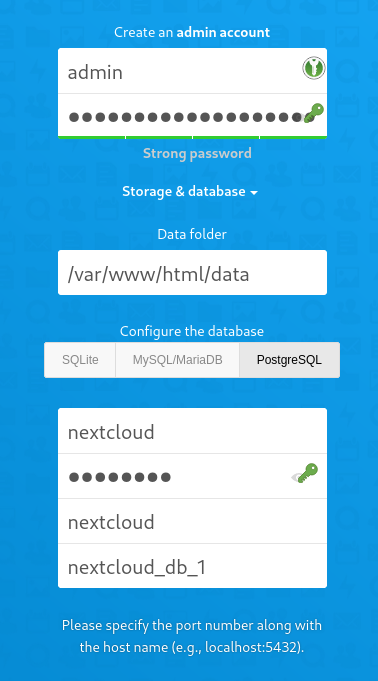This screenshot has height=681, width=378.
Task: Click the green key icon in the admin password field
Action: (x=314, y=113)
